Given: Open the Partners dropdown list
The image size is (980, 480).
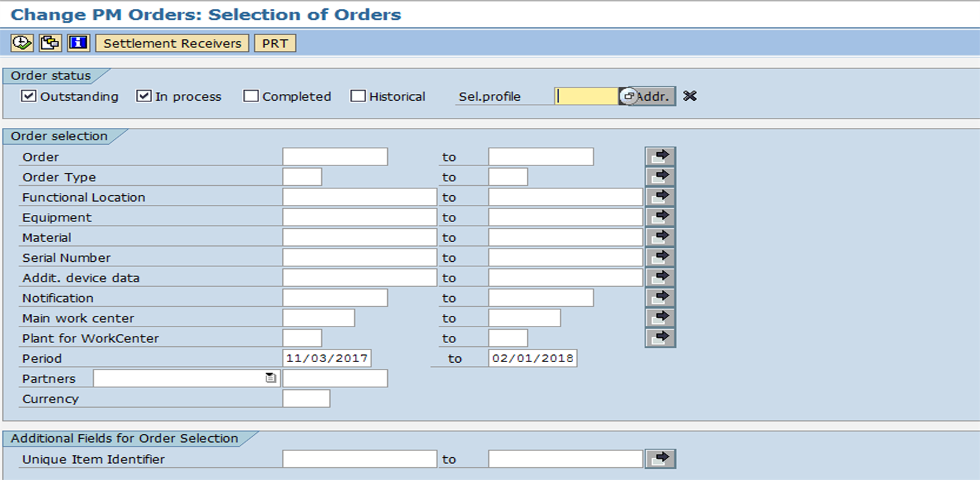Looking at the screenshot, I should 271,379.
